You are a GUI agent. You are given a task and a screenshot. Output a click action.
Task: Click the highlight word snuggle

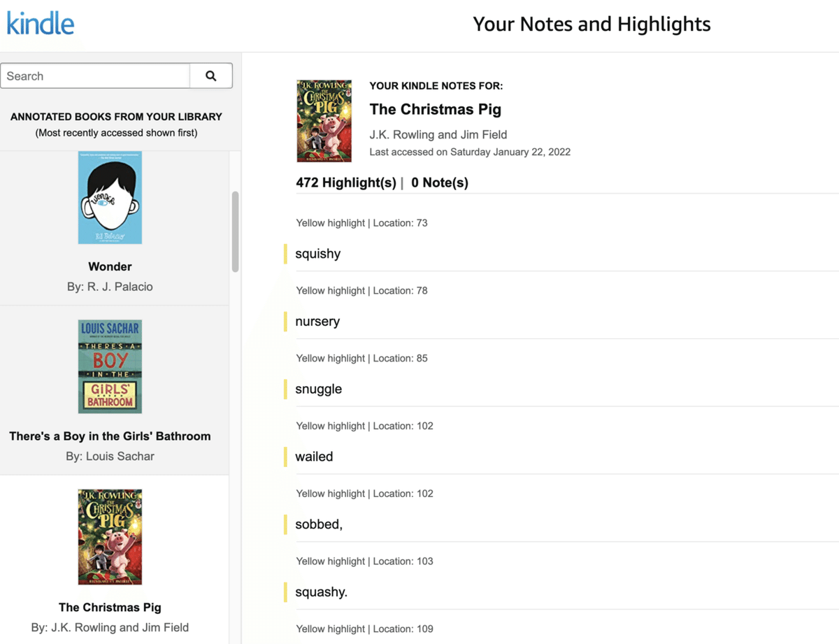[x=319, y=389]
